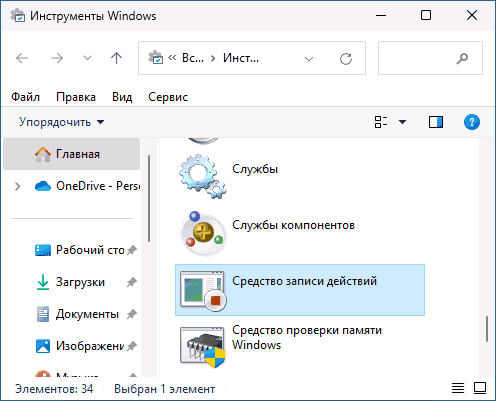Select Загрузки in sidebar
This screenshot has height=401, width=496.
tap(71, 282)
